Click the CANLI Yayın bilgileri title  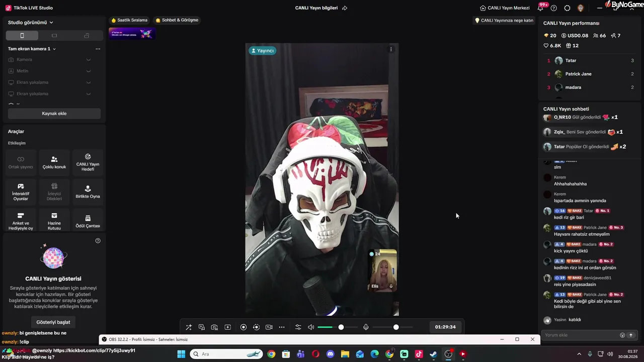[x=316, y=8]
